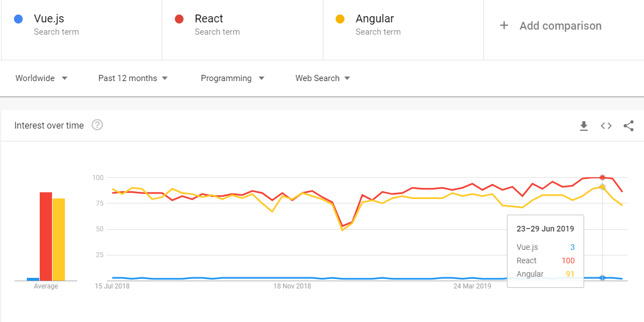Click the yellow Angular average bar
This screenshot has width=644, height=322.
[59, 240]
